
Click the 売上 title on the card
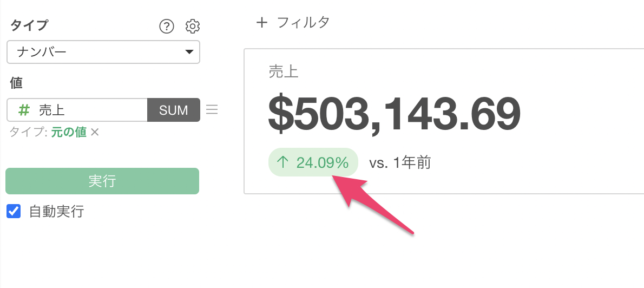(284, 72)
